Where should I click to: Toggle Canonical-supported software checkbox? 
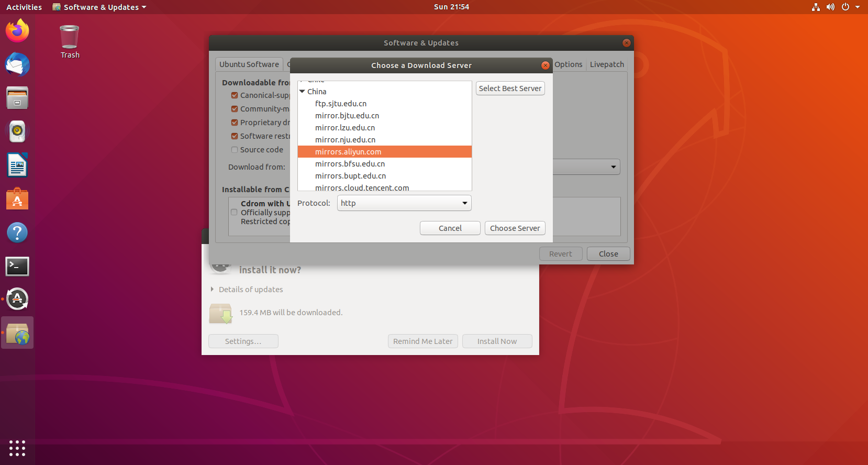pyautogui.click(x=235, y=95)
